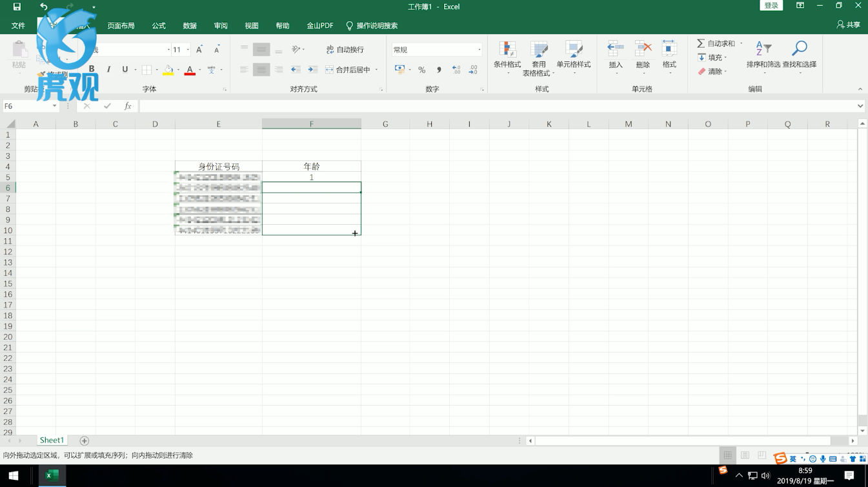Open underline style dropdown arrow
The height and width of the screenshot is (487, 868).
pyautogui.click(x=135, y=70)
